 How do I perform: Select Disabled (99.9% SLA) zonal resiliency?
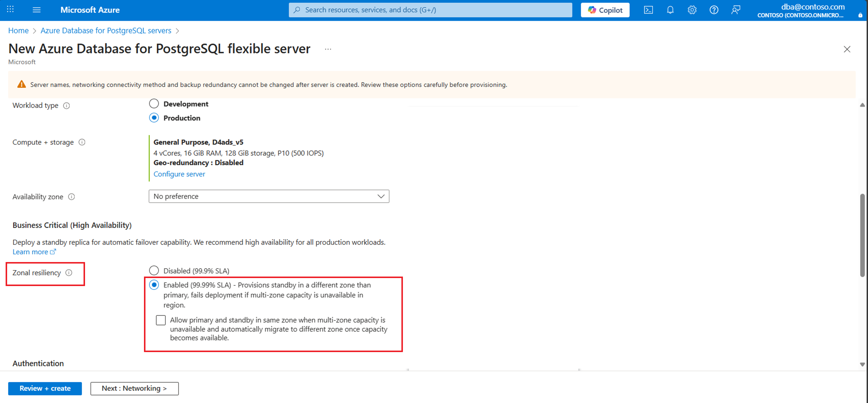click(x=154, y=270)
